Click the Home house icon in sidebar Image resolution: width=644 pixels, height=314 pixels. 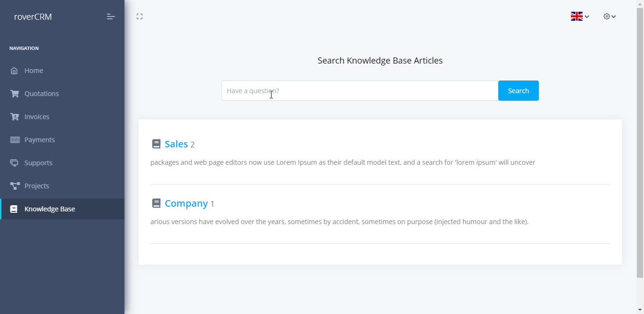click(x=14, y=71)
